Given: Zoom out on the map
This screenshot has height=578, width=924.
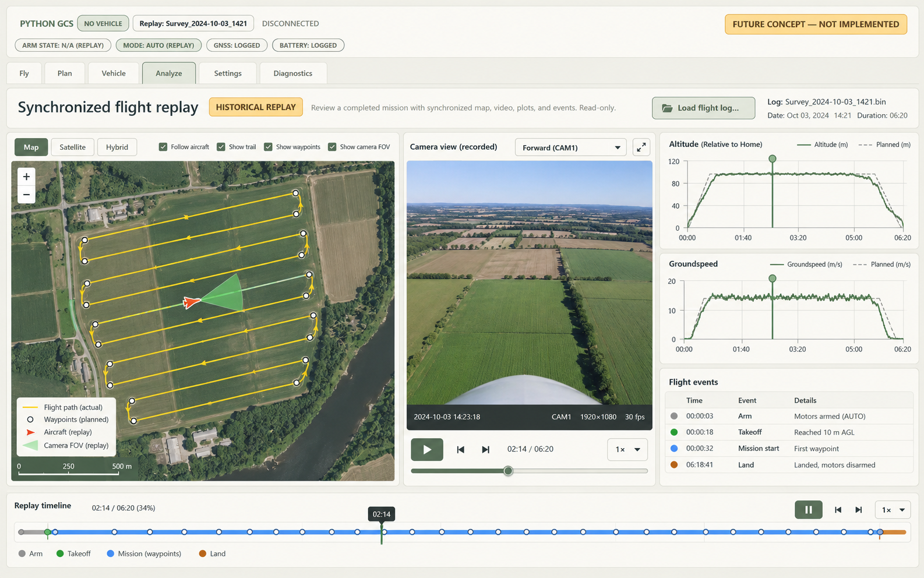Looking at the screenshot, I should 26,195.
